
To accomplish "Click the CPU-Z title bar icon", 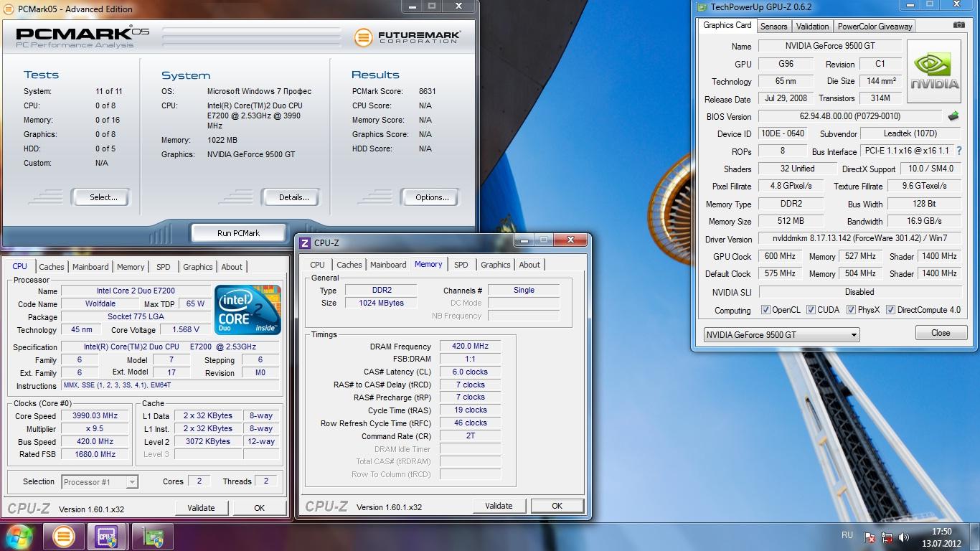I will [305, 242].
